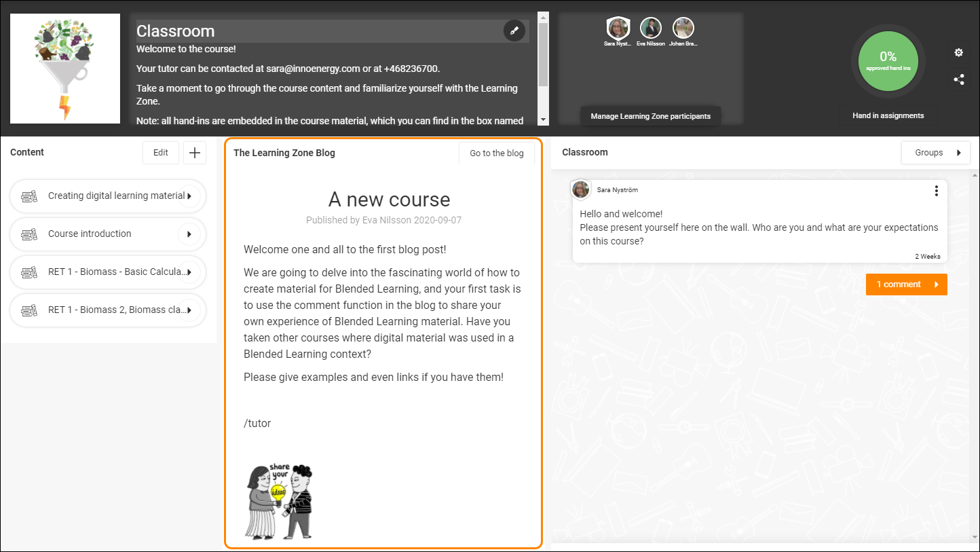Viewport: 980px width, 552px height.
Task: Click the /tutor signature in blog post
Action: click(x=257, y=424)
